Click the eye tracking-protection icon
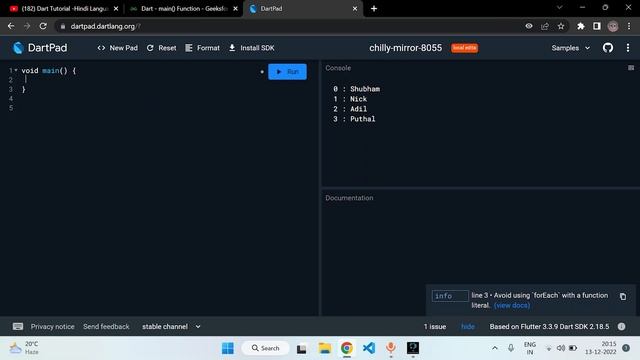The width and height of the screenshot is (640, 360). 529,26
